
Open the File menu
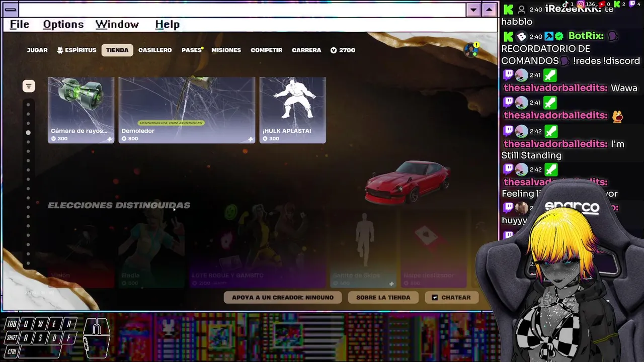(x=20, y=24)
